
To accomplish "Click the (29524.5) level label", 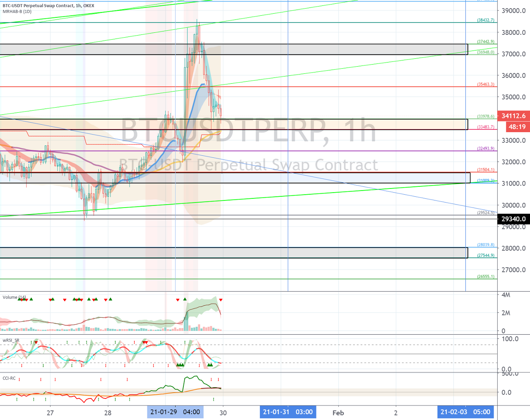I will tap(486, 212).
